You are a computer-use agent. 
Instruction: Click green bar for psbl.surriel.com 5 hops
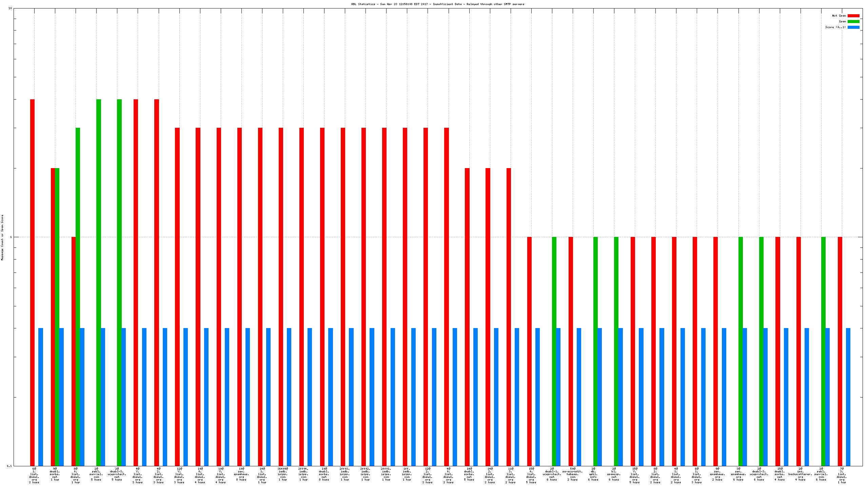(x=98, y=281)
